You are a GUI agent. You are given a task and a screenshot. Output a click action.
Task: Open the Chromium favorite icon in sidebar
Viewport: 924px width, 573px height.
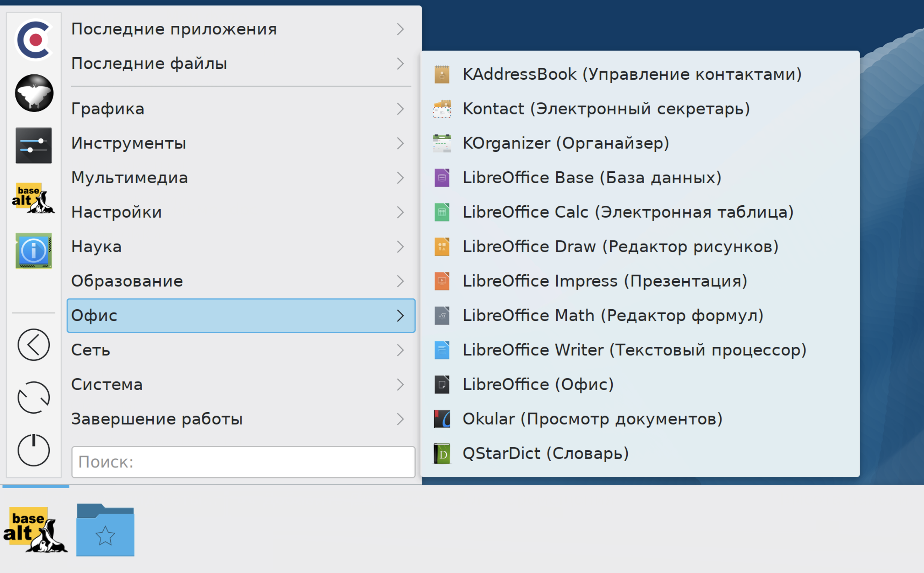tap(34, 40)
